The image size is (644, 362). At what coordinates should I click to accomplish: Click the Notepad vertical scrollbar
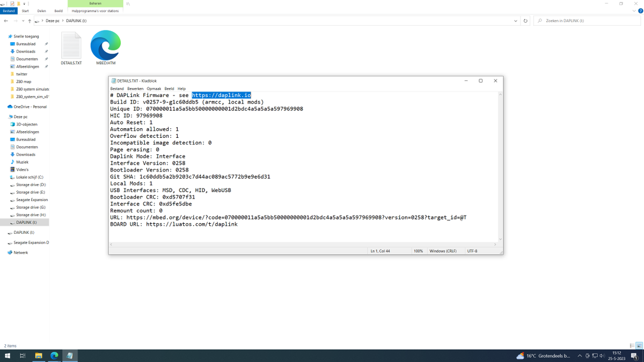(x=501, y=167)
